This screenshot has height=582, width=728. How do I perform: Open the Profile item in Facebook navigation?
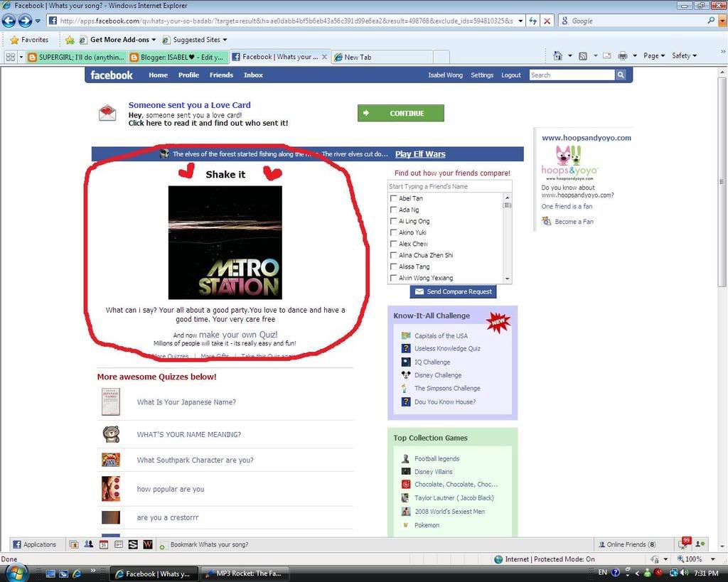(188, 75)
